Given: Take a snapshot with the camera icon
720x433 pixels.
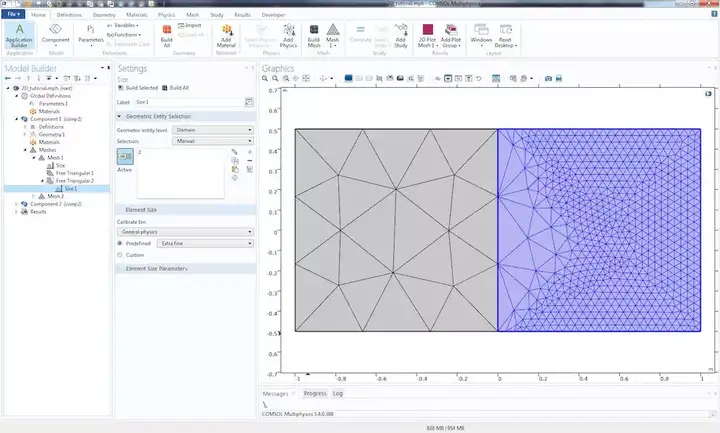Looking at the screenshot, I should click(548, 79).
